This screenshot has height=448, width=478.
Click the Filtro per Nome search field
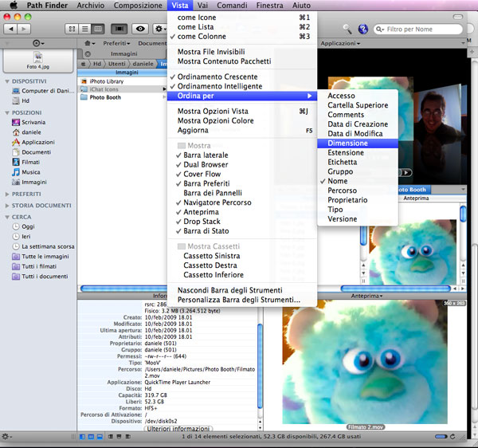[x=418, y=29]
